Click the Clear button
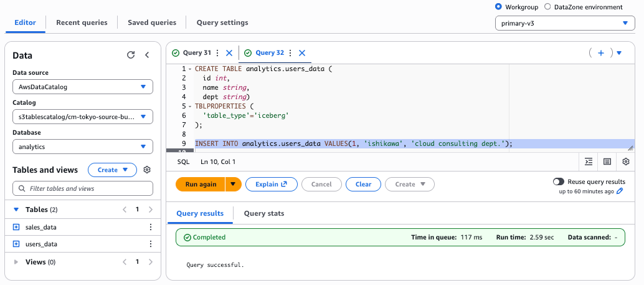This screenshot has width=644, height=285. point(363,184)
